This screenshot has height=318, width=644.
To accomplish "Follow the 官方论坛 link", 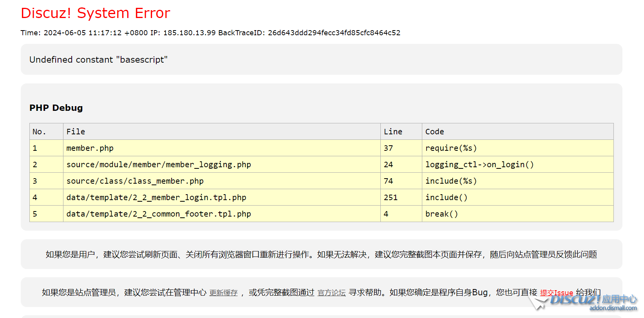I will point(331,293).
